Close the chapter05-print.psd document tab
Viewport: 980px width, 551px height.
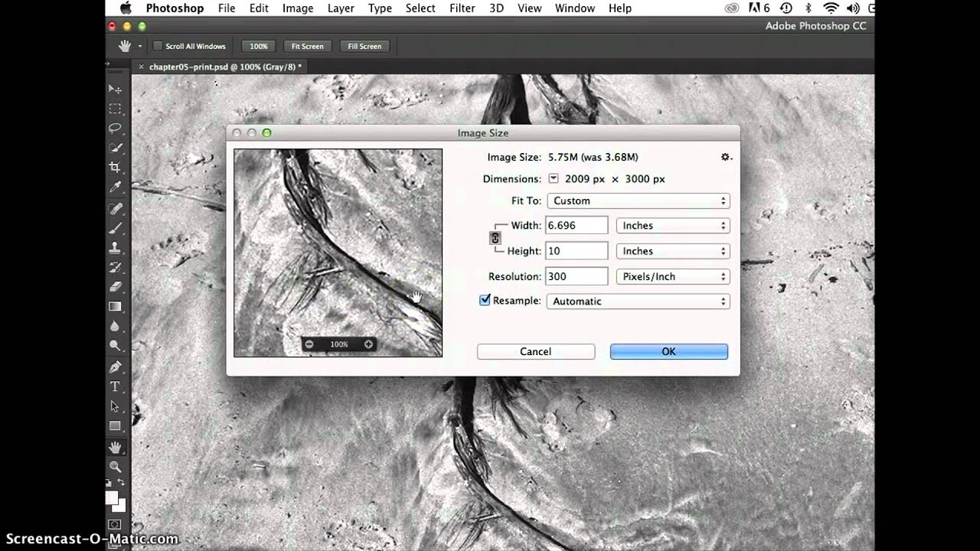coord(141,67)
